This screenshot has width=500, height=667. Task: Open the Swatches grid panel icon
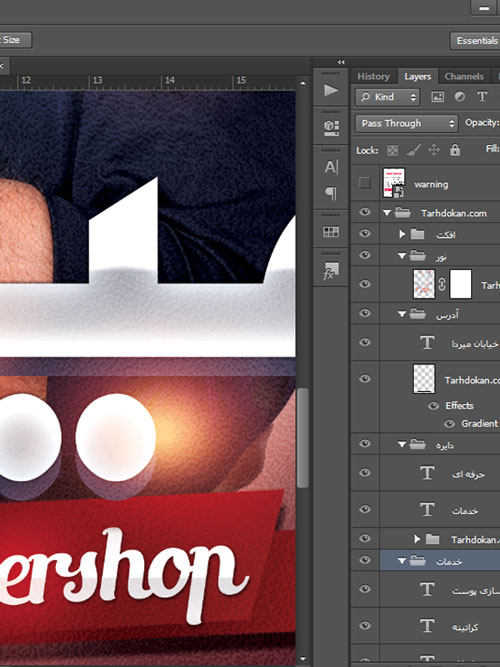point(331,232)
